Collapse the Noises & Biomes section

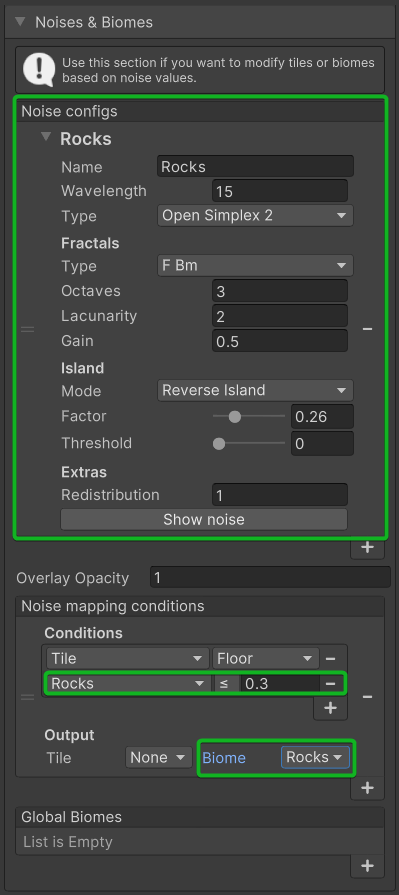(20, 22)
